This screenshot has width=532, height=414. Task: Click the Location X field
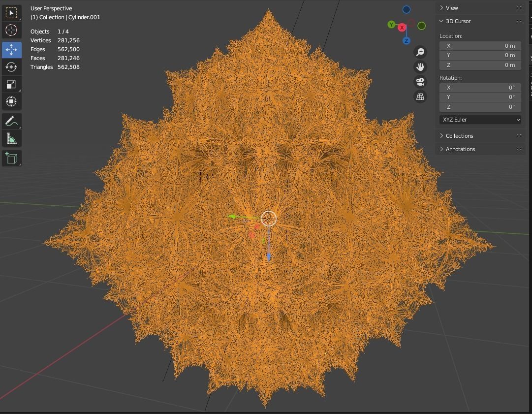(x=480, y=46)
